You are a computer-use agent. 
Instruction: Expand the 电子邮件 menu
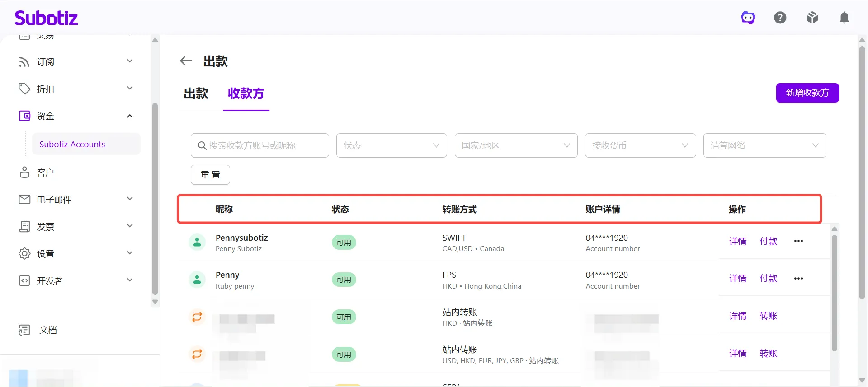tap(130, 199)
